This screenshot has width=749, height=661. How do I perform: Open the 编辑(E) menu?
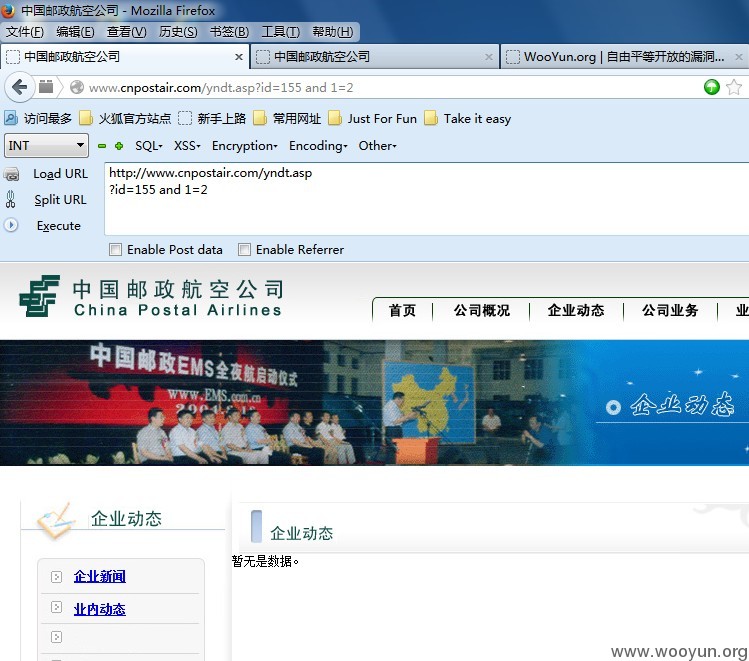point(75,32)
